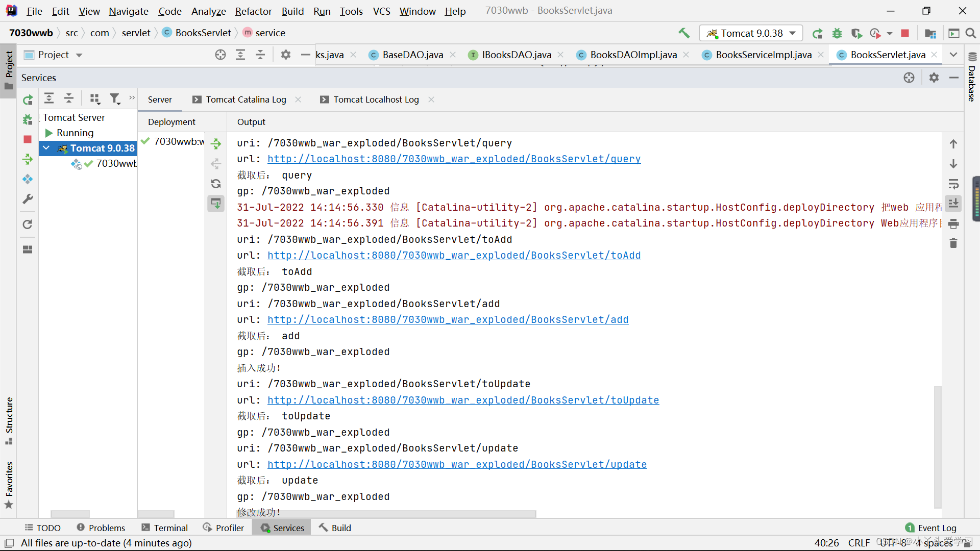Click the Deploy All arrow in the Services sidebar
Screen dimensions: 980x551
28,159
